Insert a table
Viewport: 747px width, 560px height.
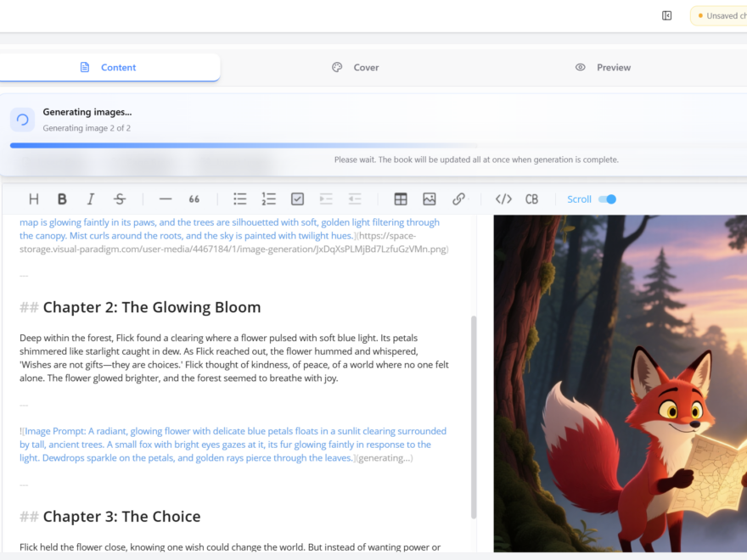[x=401, y=199]
